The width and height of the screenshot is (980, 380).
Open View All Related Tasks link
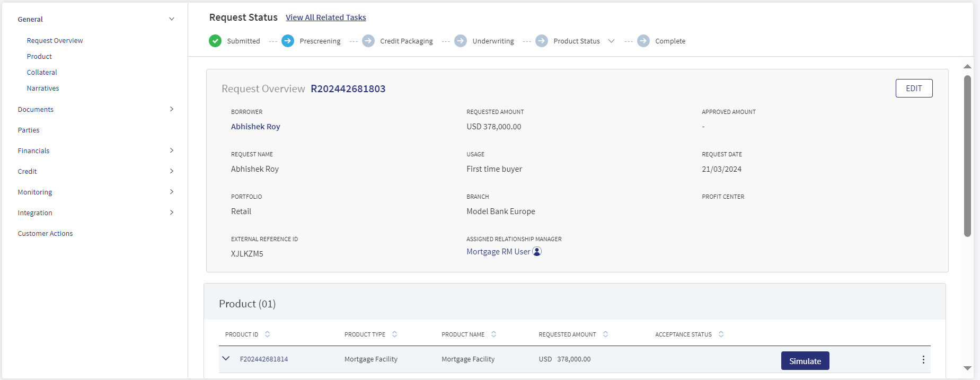(x=326, y=17)
